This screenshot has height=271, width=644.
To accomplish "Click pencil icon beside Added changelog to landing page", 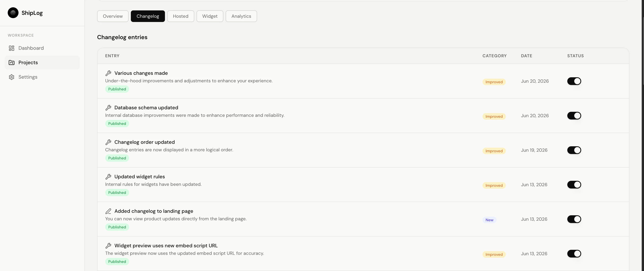I will pos(108,211).
